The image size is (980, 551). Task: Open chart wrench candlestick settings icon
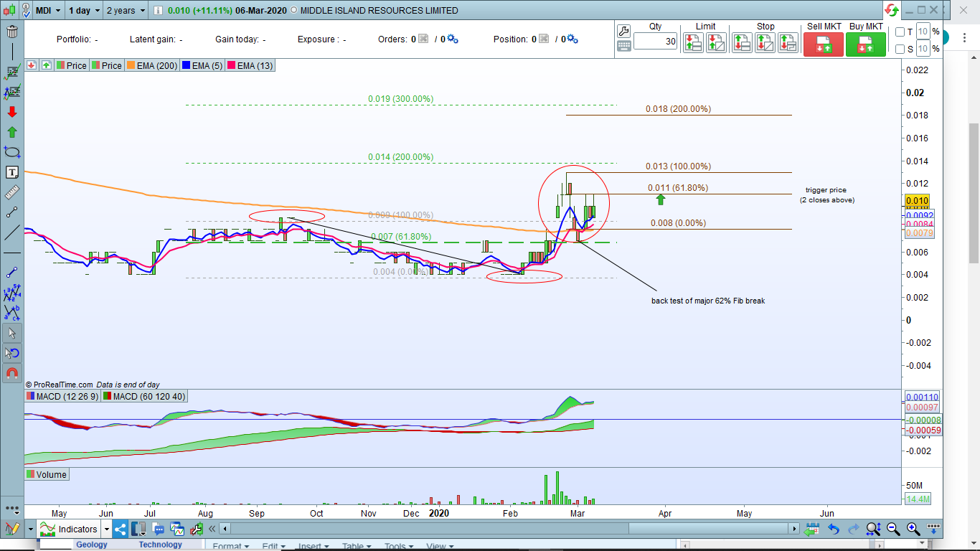(196, 529)
